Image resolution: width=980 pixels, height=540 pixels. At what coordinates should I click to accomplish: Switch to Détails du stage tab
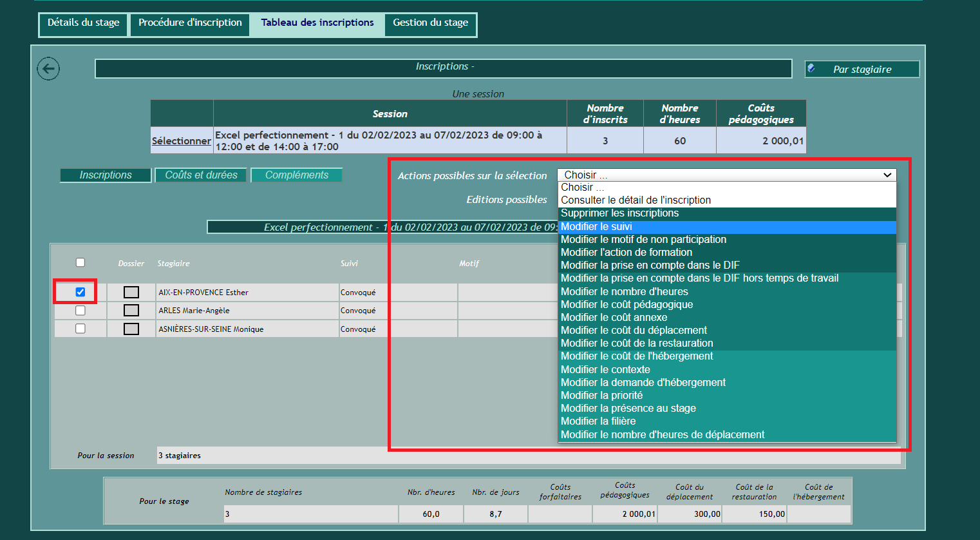coord(84,23)
